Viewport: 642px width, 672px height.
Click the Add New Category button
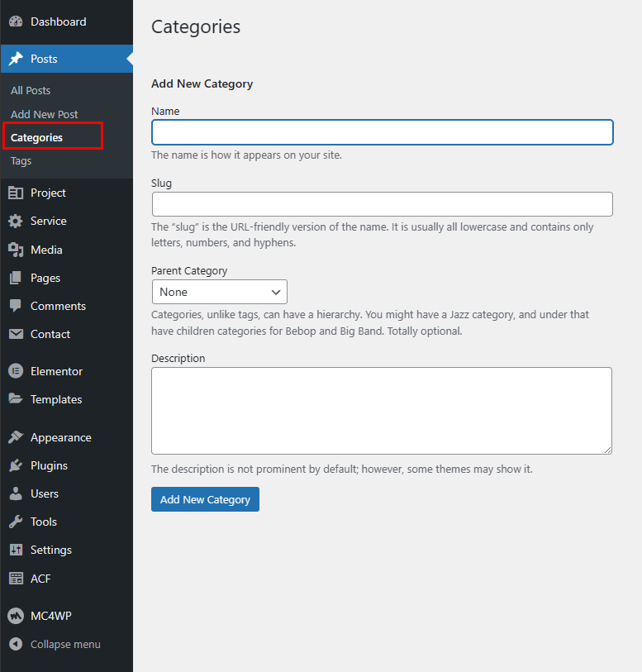(205, 499)
